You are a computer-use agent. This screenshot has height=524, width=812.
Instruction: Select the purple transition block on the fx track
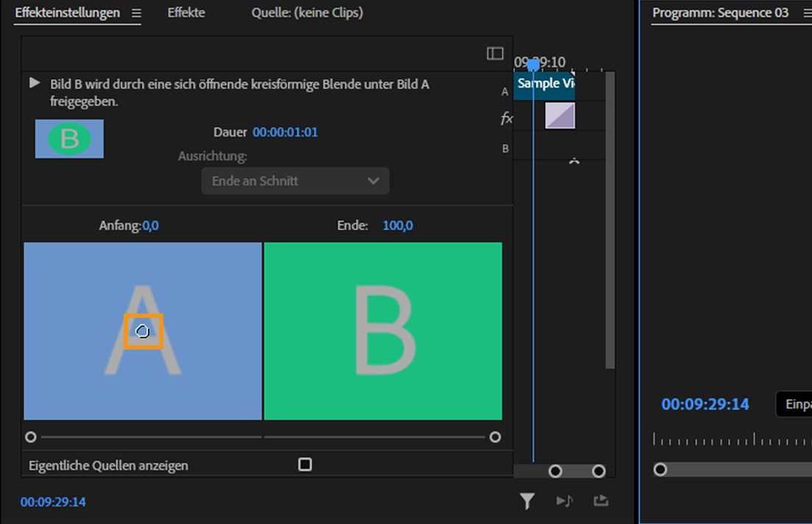[559, 115]
